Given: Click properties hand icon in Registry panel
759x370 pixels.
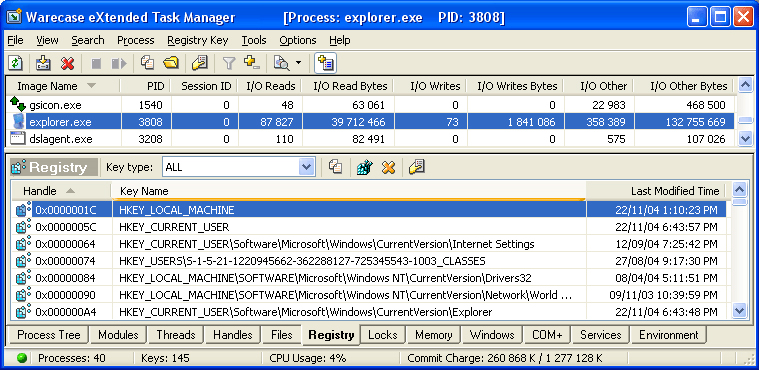Looking at the screenshot, I should point(416,168).
